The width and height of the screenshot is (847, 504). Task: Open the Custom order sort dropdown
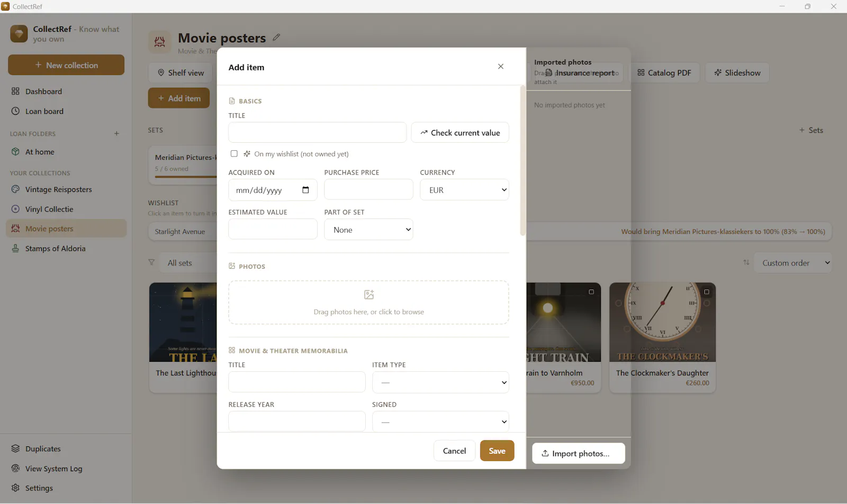[x=794, y=263]
